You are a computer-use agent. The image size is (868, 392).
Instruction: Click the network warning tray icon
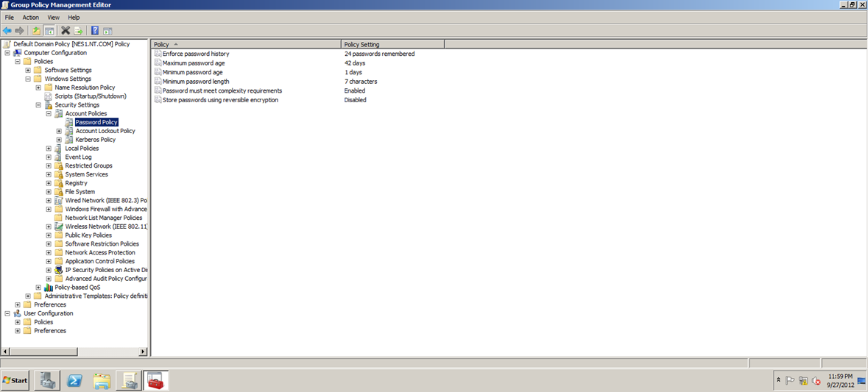point(803,380)
